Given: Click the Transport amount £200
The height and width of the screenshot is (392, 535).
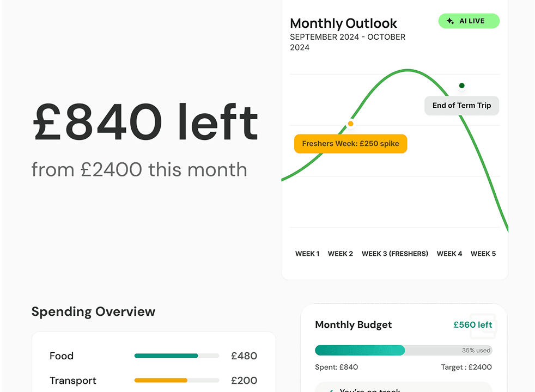Looking at the screenshot, I should point(244,381).
